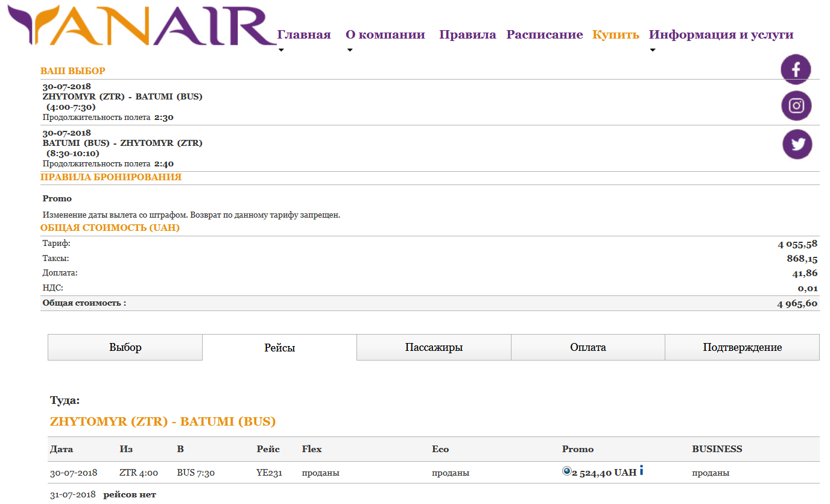
Task: Click the flight number YE231 cell
Action: point(269,473)
